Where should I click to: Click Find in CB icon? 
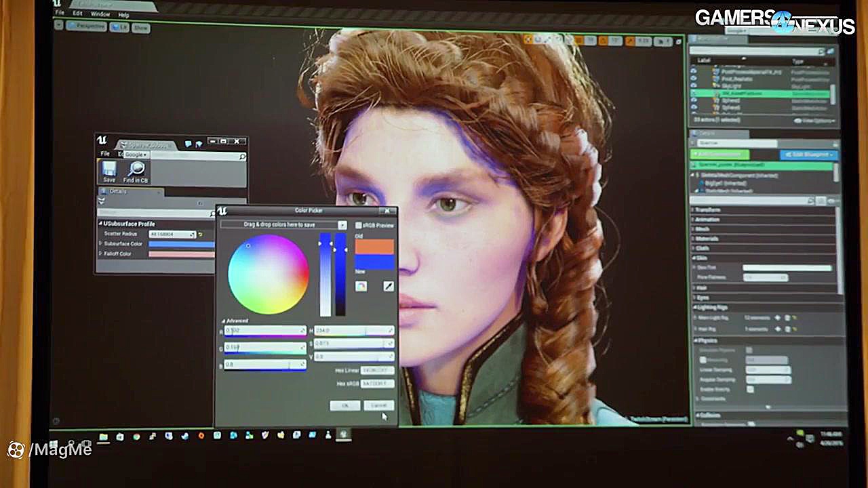coord(136,172)
